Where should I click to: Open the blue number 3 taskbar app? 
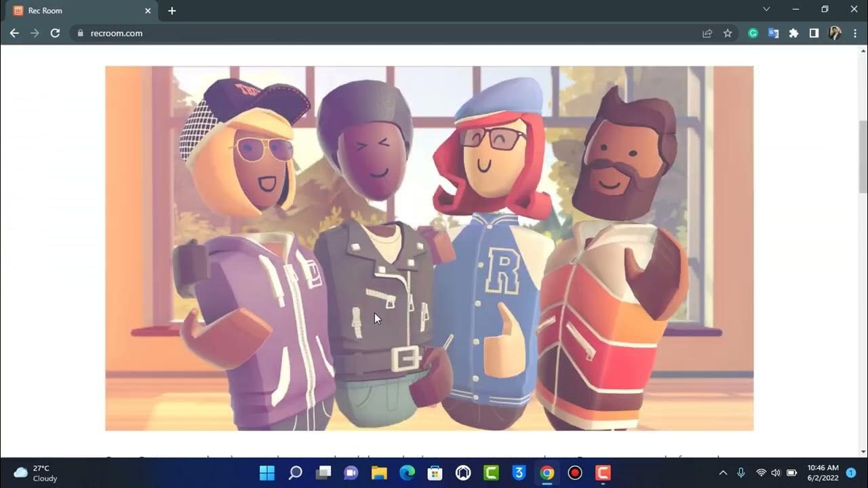pyautogui.click(x=519, y=472)
